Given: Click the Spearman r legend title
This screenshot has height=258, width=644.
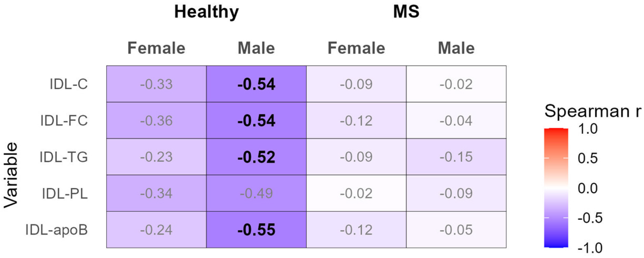Looking at the screenshot, I should click(592, 111).
